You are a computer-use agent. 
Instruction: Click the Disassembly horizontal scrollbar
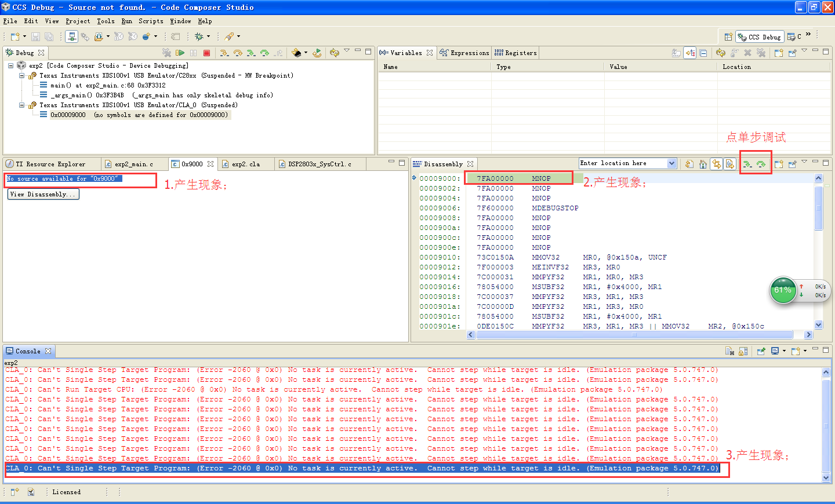coord(634,335)
